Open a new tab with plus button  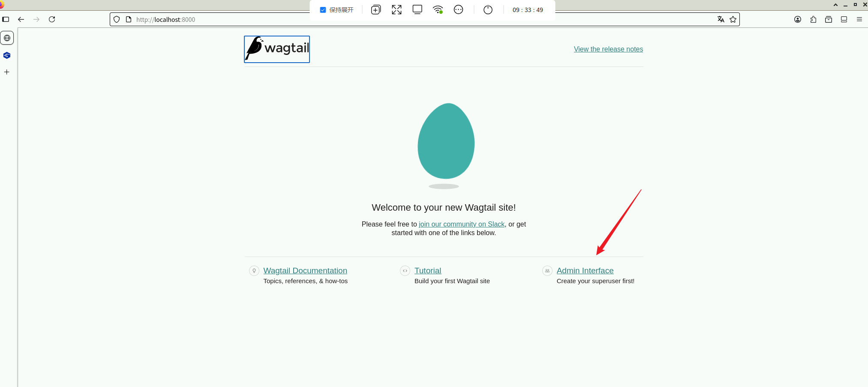(7, 72)
